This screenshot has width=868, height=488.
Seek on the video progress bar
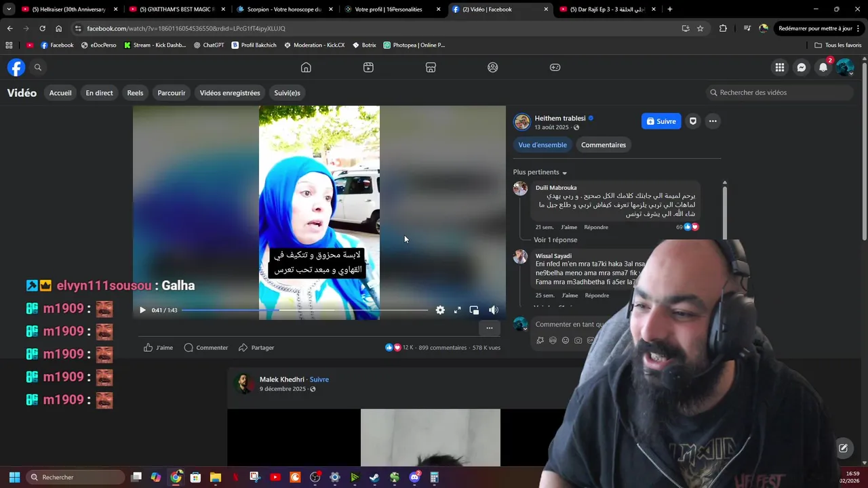[x=304, y=310]
